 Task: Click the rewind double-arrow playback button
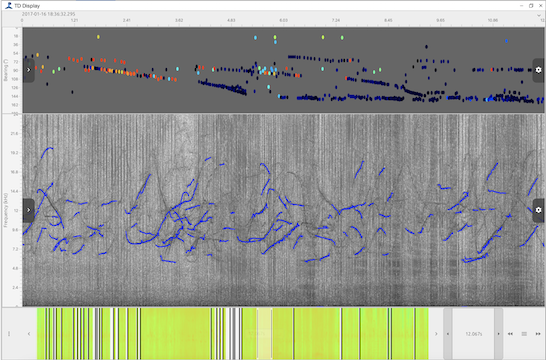point(510,334)
